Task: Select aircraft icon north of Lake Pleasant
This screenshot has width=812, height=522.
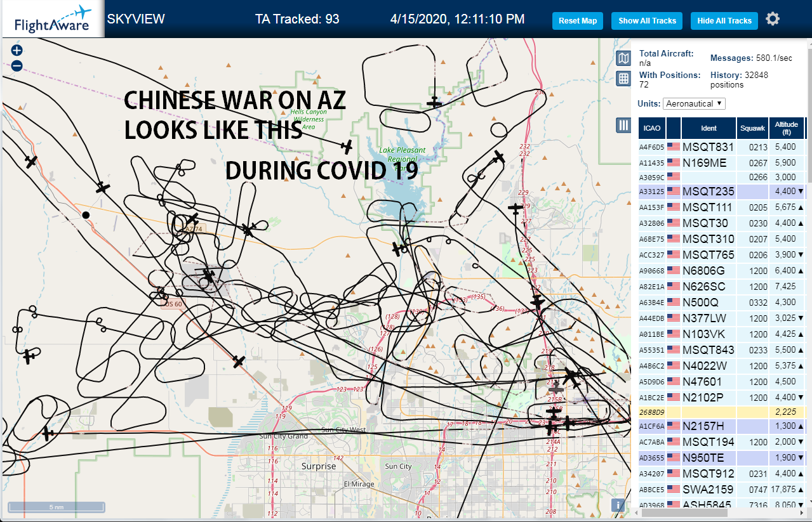Action: (434, 101)
